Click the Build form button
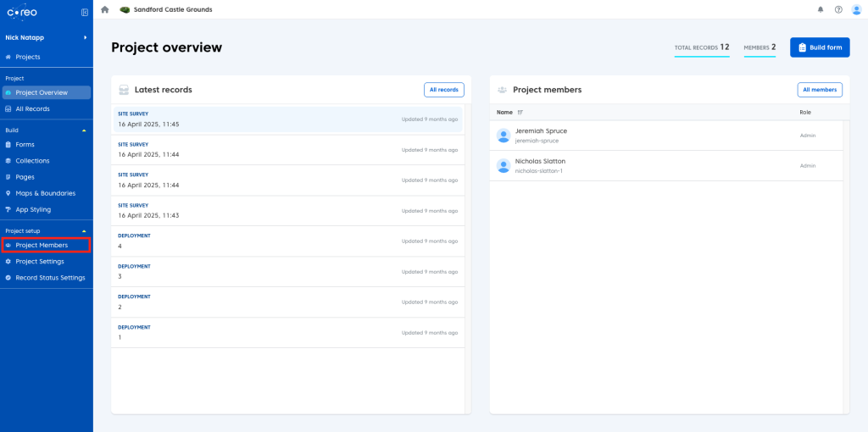The image size is (868, 432). click(820, 47)
